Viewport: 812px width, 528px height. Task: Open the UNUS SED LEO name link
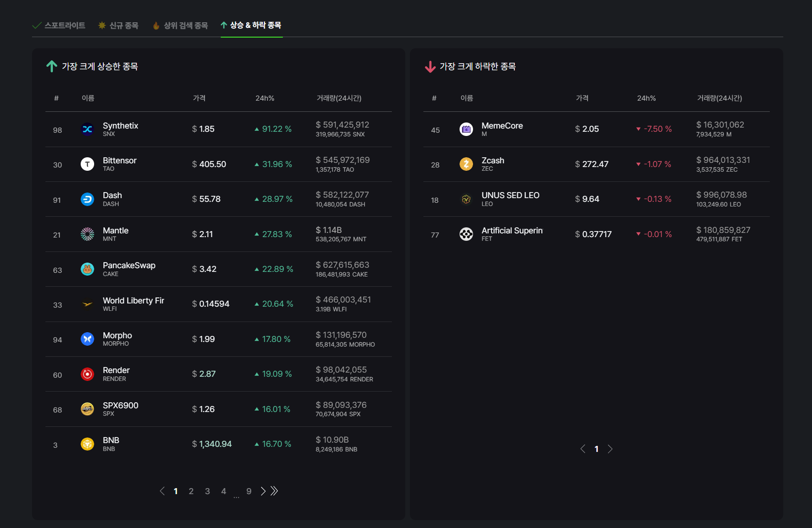click(x=510, y=195)
